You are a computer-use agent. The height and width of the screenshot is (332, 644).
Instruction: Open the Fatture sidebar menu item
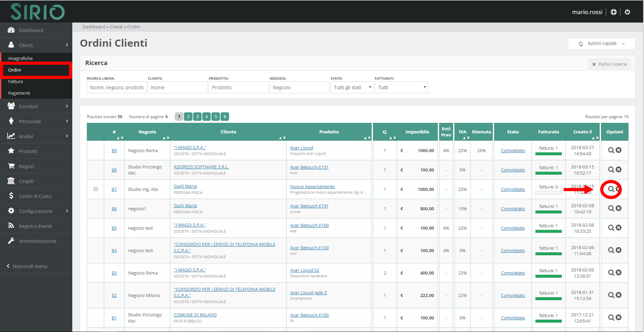(x=15, y=81)
